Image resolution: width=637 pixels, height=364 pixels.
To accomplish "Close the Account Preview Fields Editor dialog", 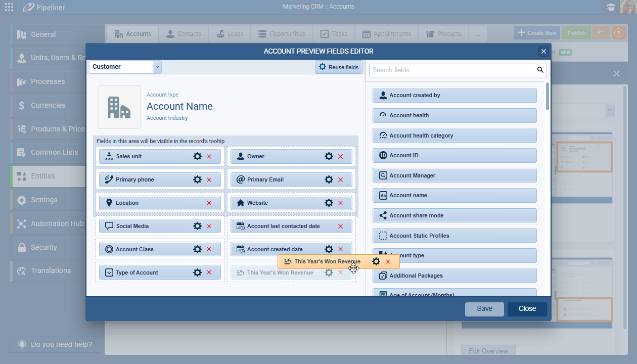I will [543, 52].
